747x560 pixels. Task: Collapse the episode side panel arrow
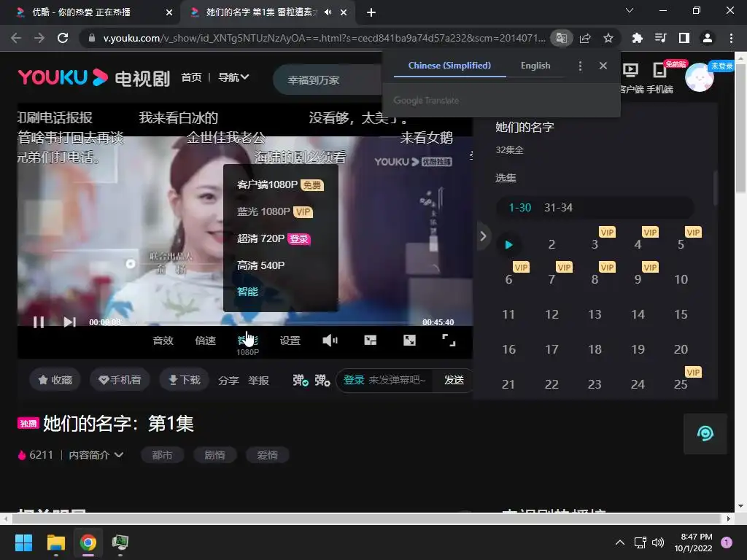coord(483,236)
